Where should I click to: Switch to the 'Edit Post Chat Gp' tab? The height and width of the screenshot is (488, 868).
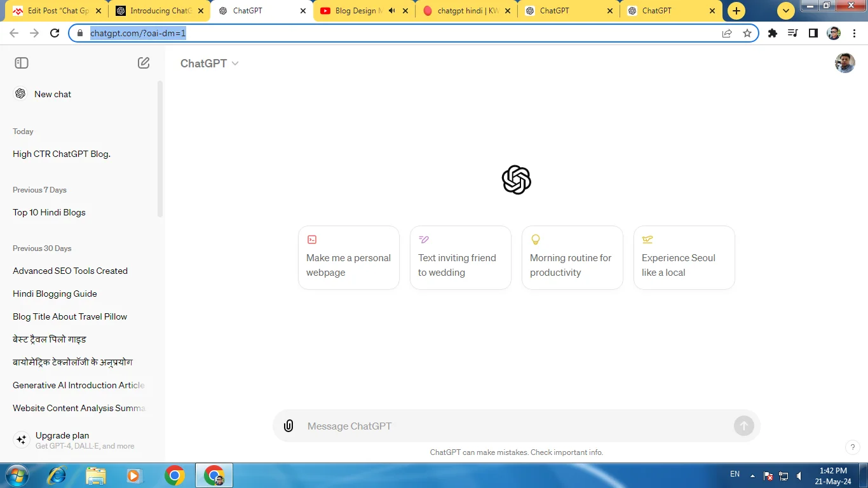pos(57,11)
